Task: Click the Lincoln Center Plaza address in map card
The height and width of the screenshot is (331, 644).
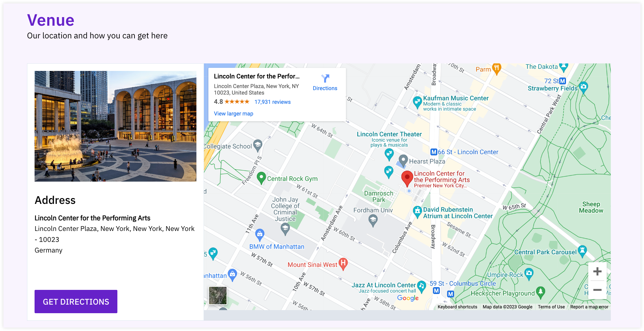Action: click(256, 89)
